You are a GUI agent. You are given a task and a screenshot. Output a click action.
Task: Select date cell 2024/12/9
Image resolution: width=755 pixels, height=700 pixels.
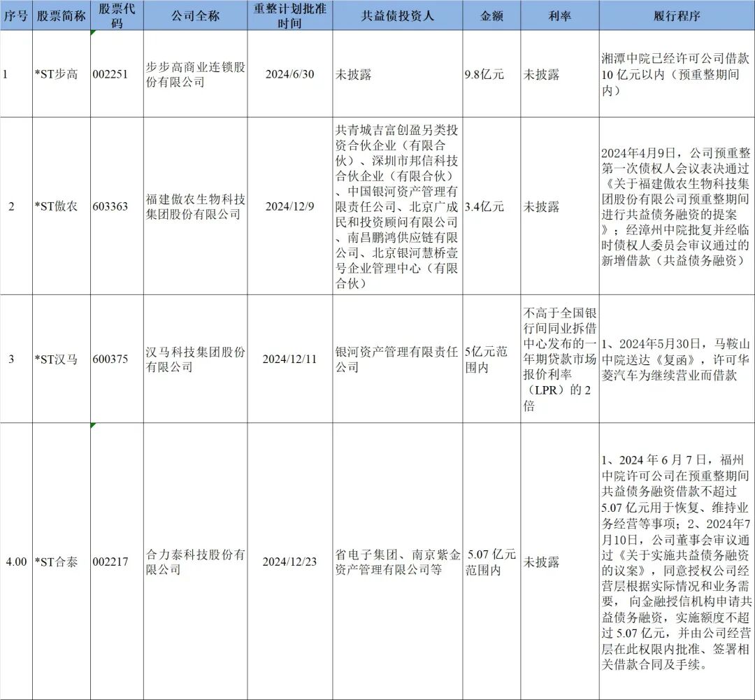point(290,206)
